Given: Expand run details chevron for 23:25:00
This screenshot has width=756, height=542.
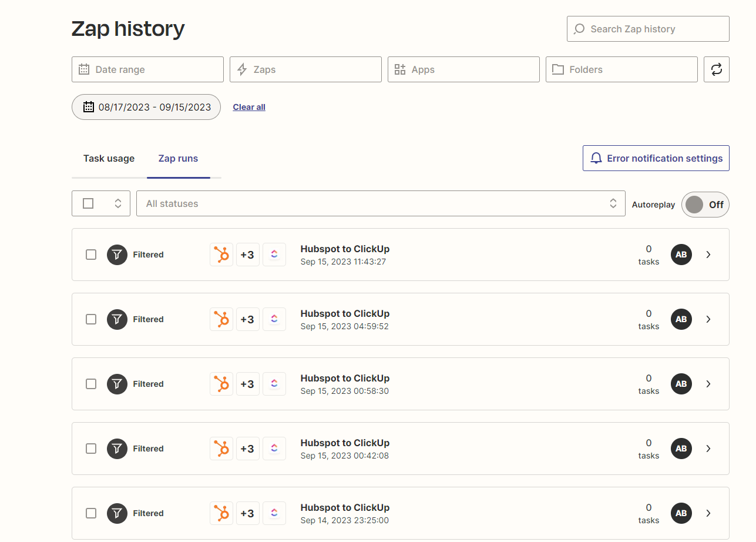Looking at the screenshot, I should coord(708,513).
